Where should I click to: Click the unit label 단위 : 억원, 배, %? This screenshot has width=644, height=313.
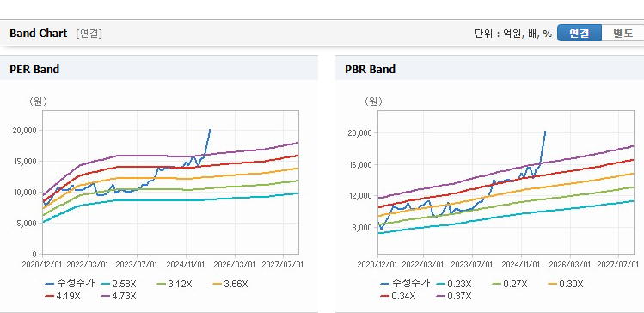(513, 34)
